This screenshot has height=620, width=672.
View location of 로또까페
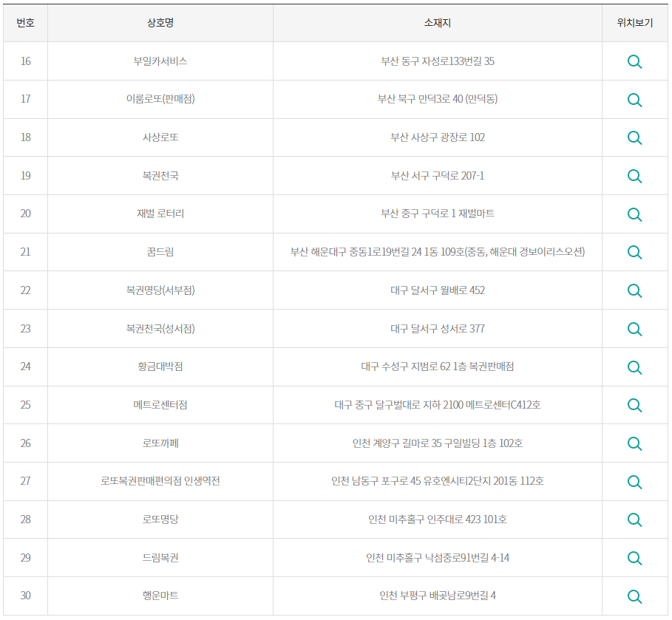point(634,443)
